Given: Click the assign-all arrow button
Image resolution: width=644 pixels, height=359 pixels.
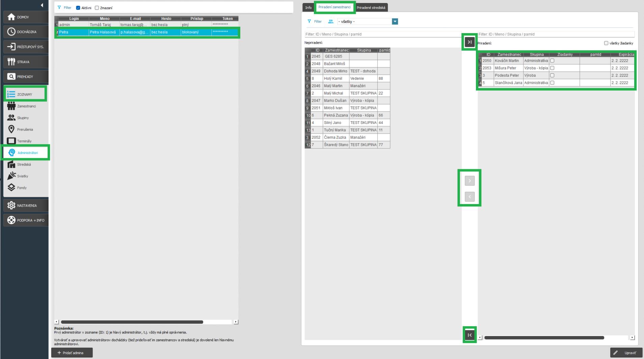Looking at the screenshot, I should [469, 42].
